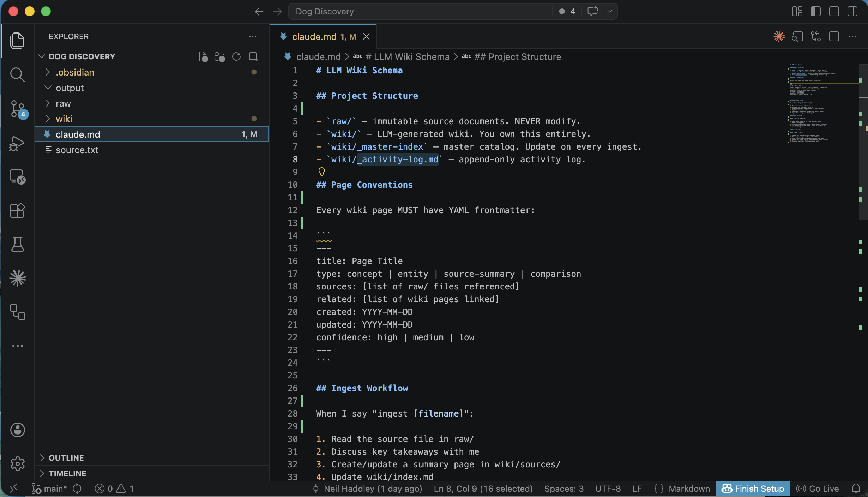Screen dimensions: 868x497
Task: Expand the raw folder
Action: (152, 103)
